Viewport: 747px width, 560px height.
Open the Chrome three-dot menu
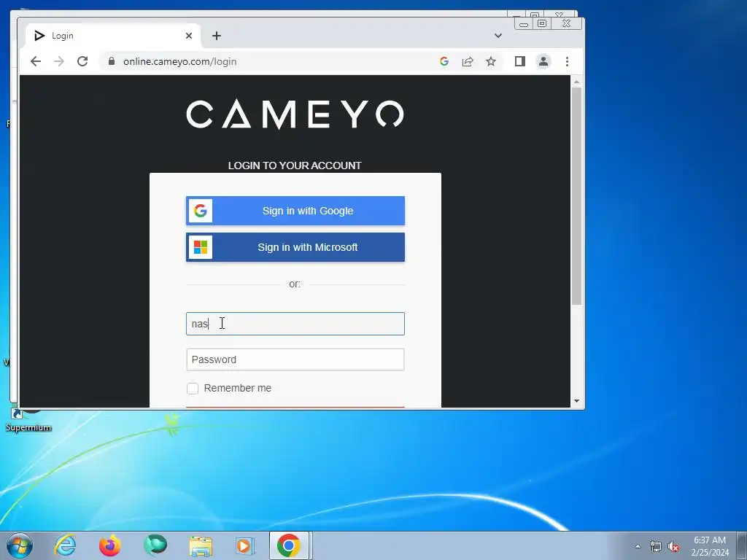point(567,61)
